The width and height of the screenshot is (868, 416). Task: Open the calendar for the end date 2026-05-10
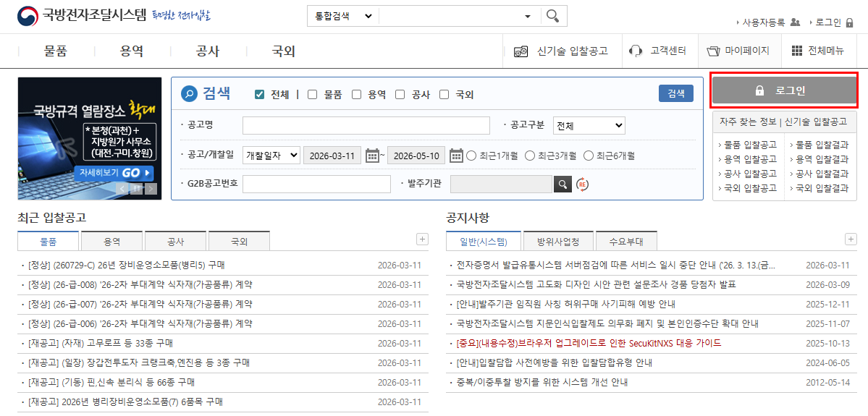click(x=456, y=156)
